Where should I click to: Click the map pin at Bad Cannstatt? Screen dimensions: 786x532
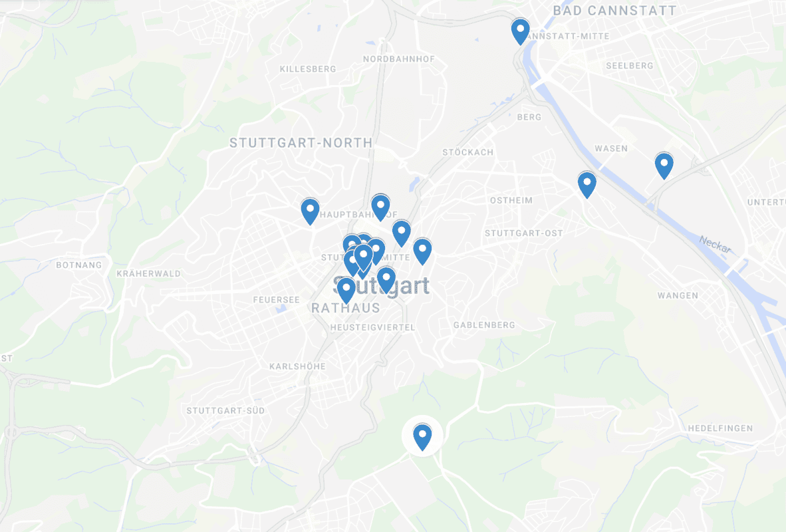(x=520, y=31)
